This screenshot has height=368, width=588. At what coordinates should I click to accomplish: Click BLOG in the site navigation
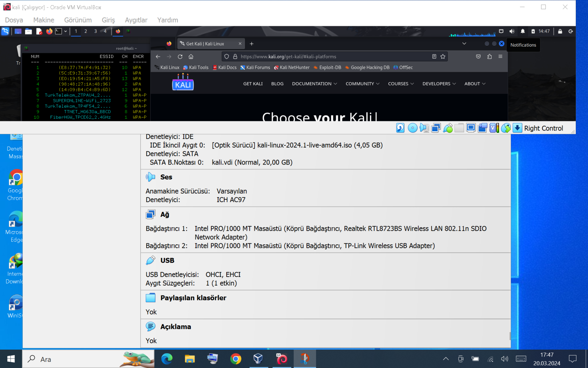pyautogui.click(x=277, y=84)
